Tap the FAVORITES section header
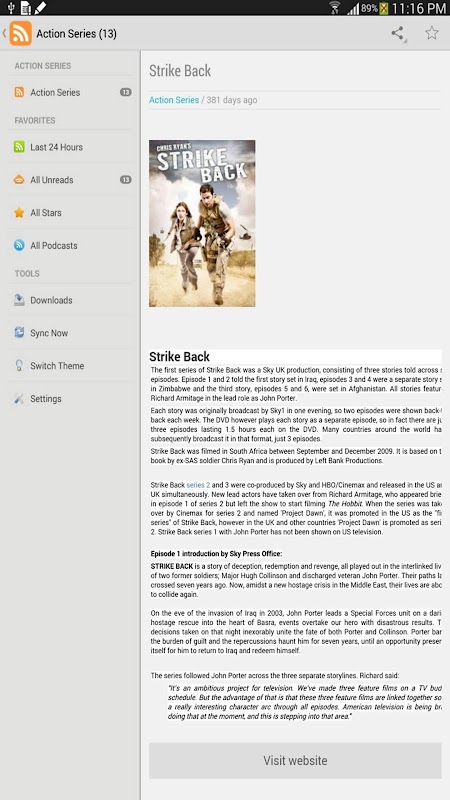The width and height of the screenshot is (450, 800). point(35,120)
